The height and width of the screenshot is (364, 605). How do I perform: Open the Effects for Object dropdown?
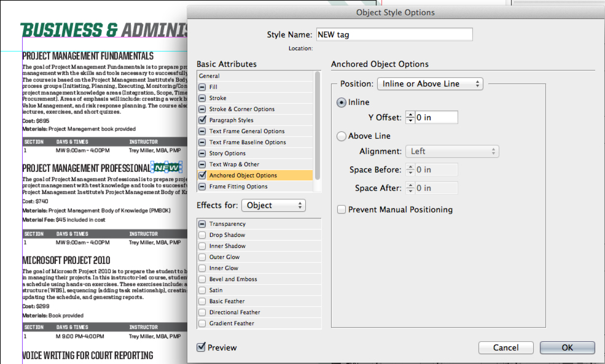[x=273, y=205]
